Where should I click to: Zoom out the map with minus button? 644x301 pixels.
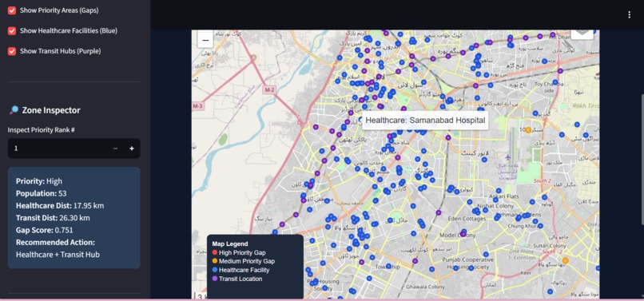click(x=205, y=40)
